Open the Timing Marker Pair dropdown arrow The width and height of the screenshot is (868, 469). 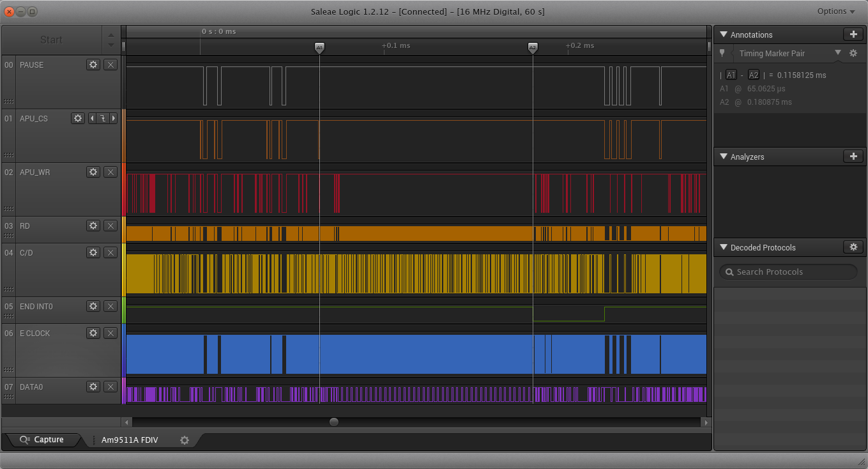tap(838, 53)
